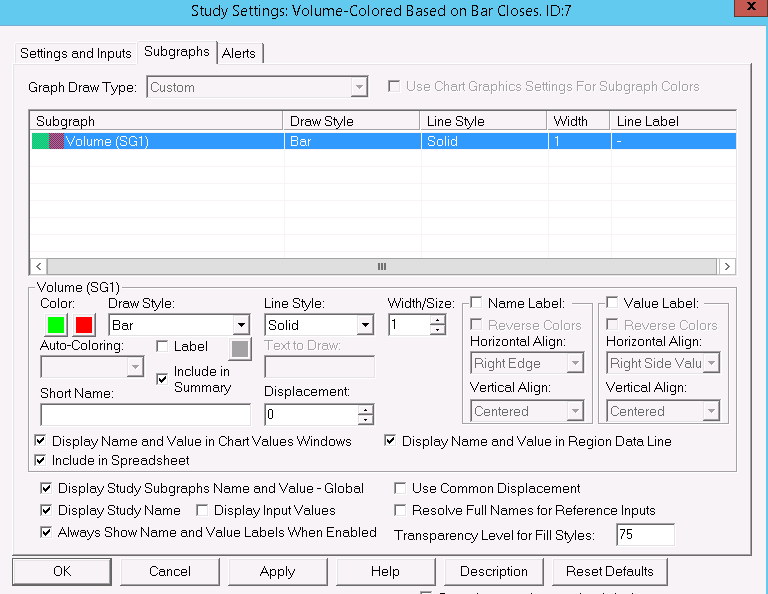Screen dimensions: 768x594
Task: Enable the Name Label checkbox
Action: tap(477, 302)
